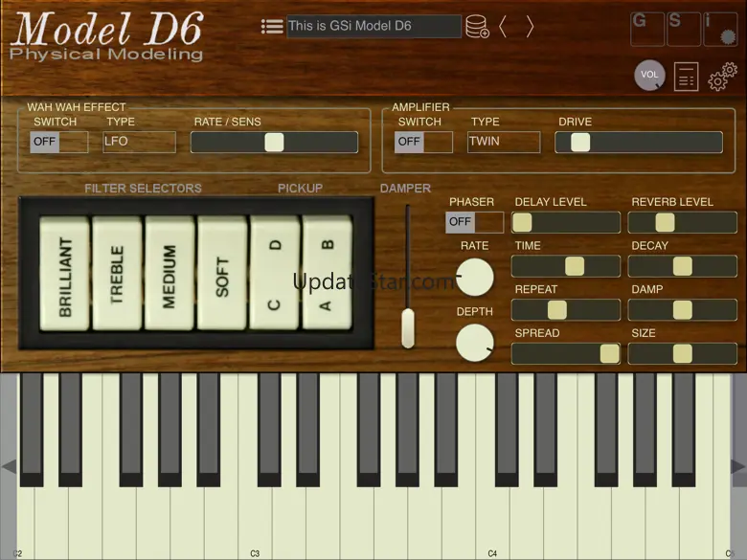Toggle the C/D pickup rocker
Image resolution: width=747 pixels, height=560 pixels.
tap(275, 274)
